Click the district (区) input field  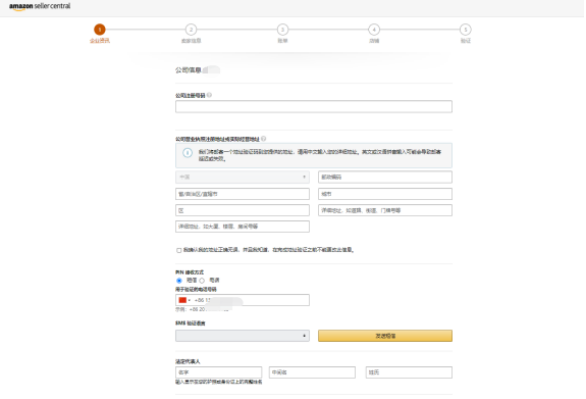(x=242, y=210)
